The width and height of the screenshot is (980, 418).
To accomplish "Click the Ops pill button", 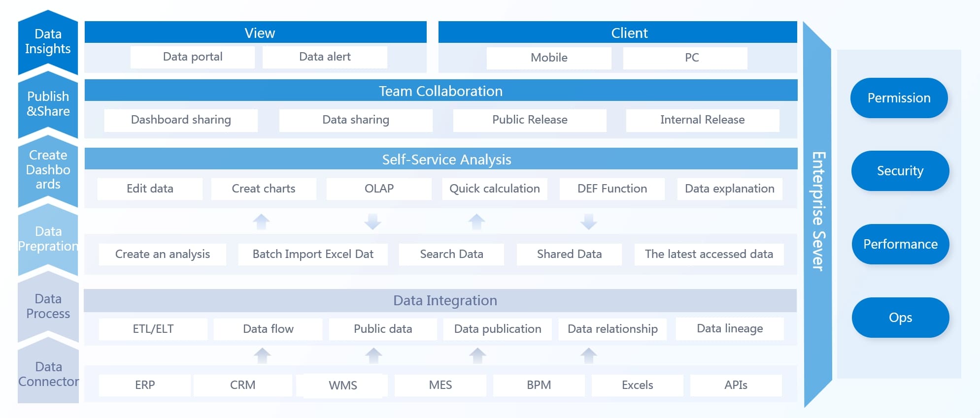I will click(900, 318).
